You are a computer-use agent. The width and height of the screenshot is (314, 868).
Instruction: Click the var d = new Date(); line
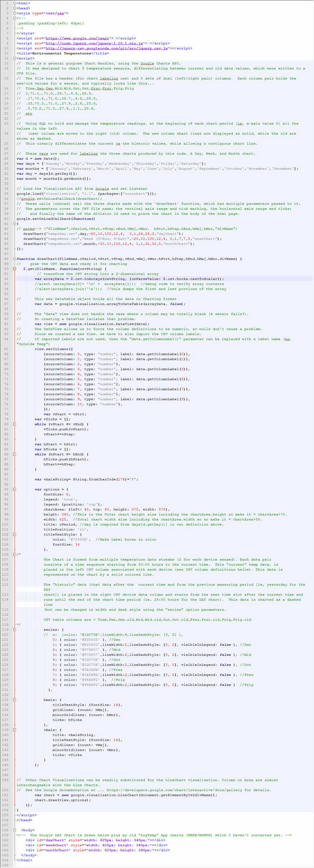[38, 158]
